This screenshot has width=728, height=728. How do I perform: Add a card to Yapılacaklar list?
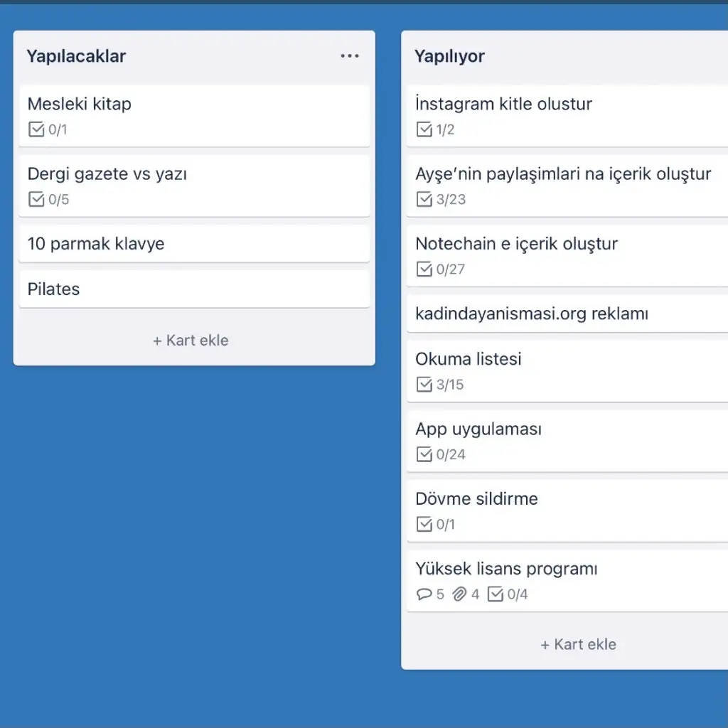tap(191, 341)
